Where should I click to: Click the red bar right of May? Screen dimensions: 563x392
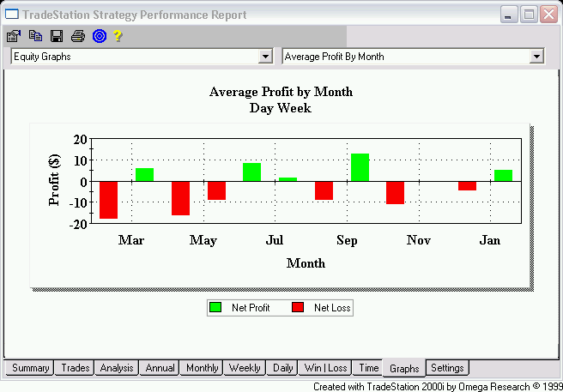(216, 190)
